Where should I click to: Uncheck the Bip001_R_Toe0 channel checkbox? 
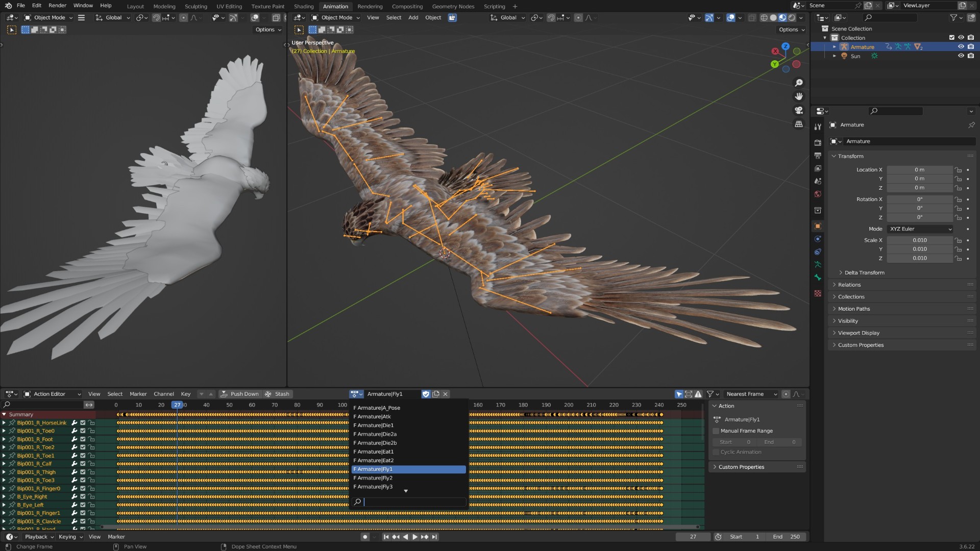pos(83,431)
